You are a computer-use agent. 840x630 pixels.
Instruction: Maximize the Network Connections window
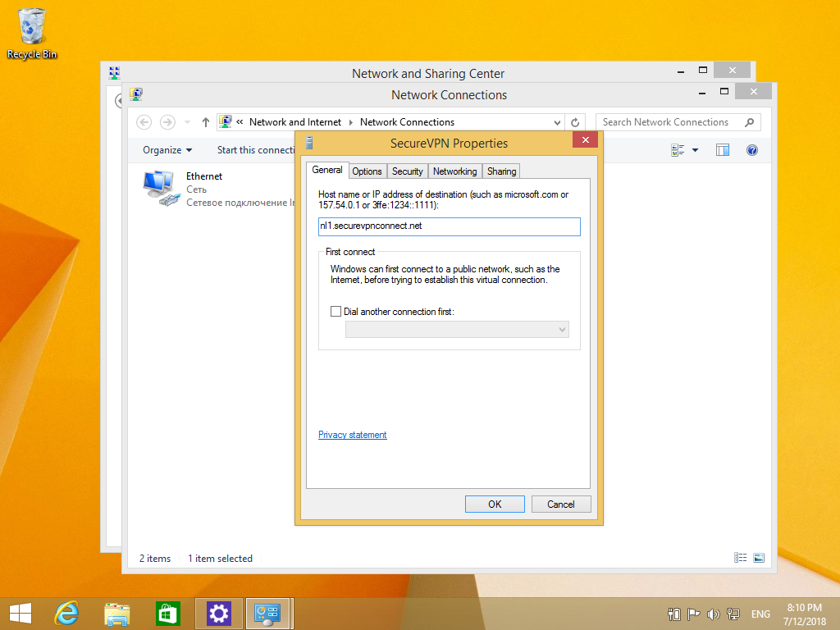pyautogui.click(x=724, y=91)
